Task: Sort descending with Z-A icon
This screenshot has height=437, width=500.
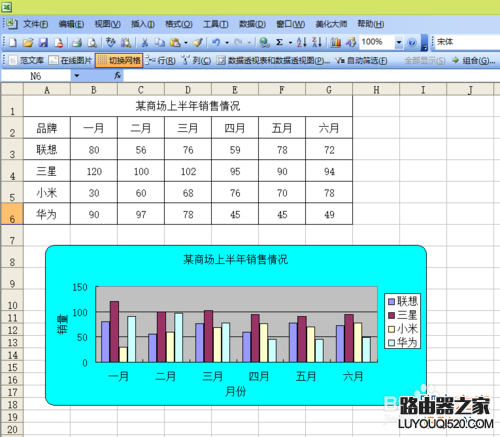Action: [317, 42]
